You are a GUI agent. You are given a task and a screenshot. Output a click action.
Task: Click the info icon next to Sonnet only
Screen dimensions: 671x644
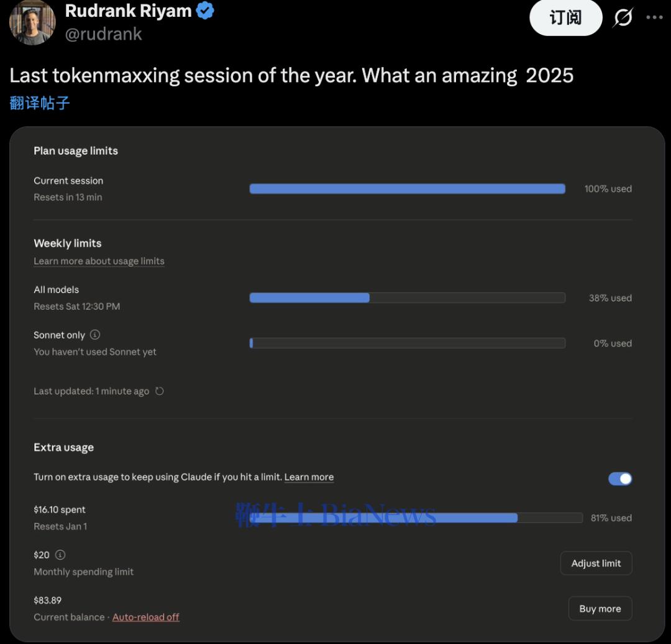(94, 335)
